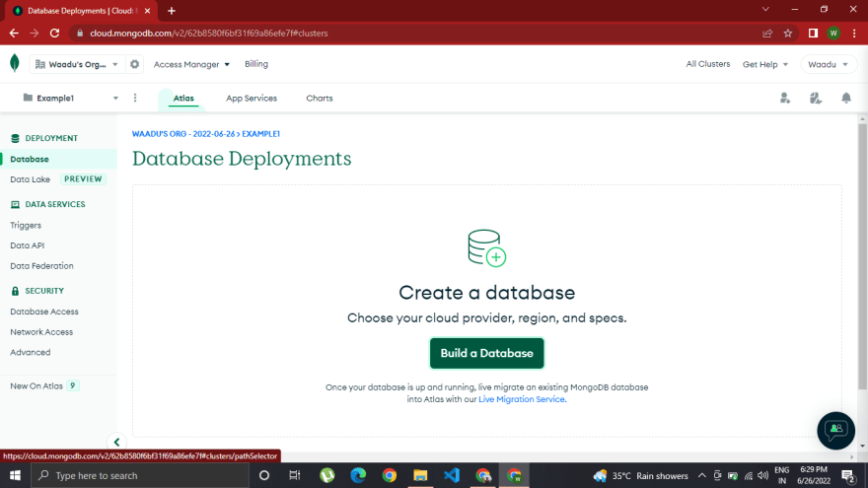
Task: Click the page vertical scrollbar
Action: [x=862, y=254]
